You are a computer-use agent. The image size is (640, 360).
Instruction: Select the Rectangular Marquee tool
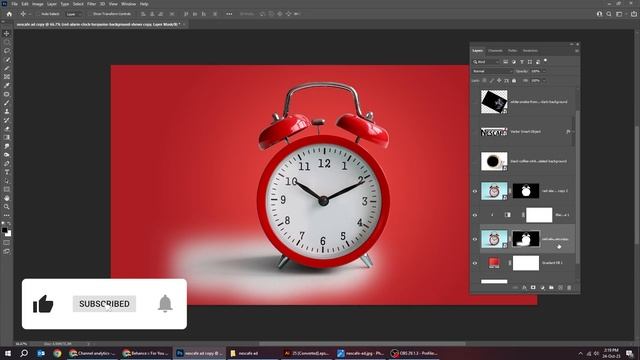click(7, 42)
